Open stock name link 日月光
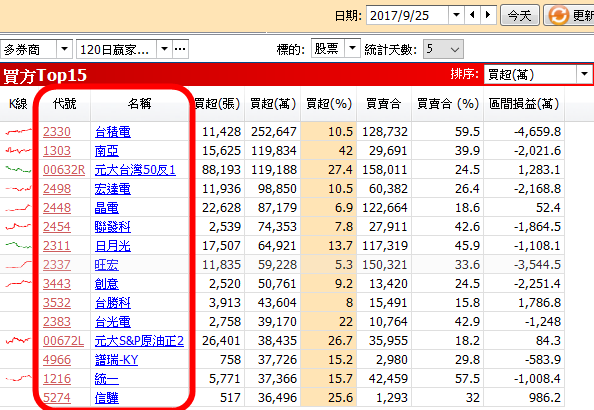 click(113, 246)
